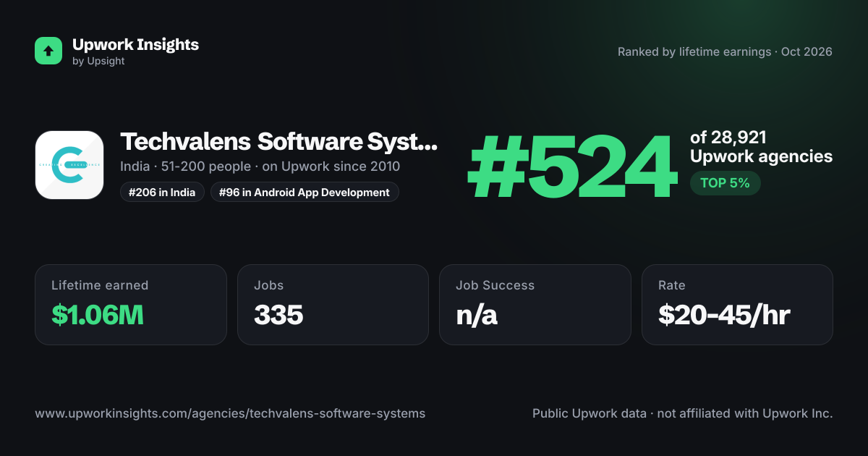Click the "#206 in India" badge
868x456 pixels.
[x=162, y=193]
